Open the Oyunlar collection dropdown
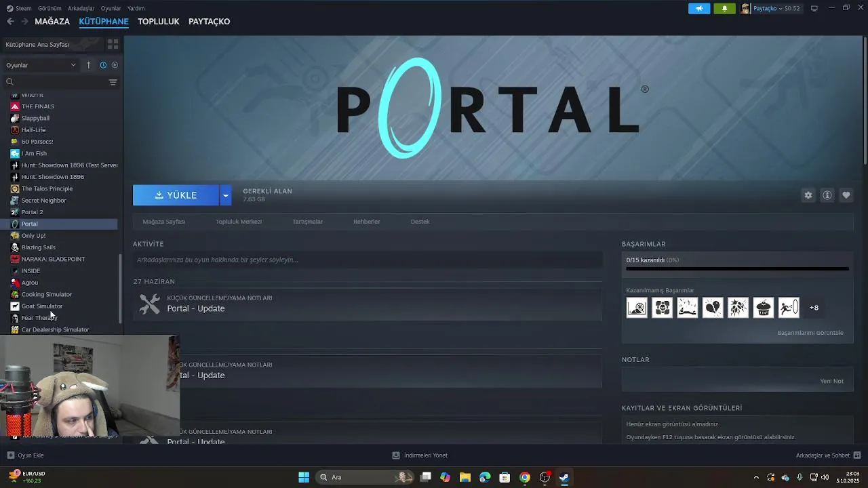Screen dimensions: 868x488 pyautogui.click(x=41, y=65)
